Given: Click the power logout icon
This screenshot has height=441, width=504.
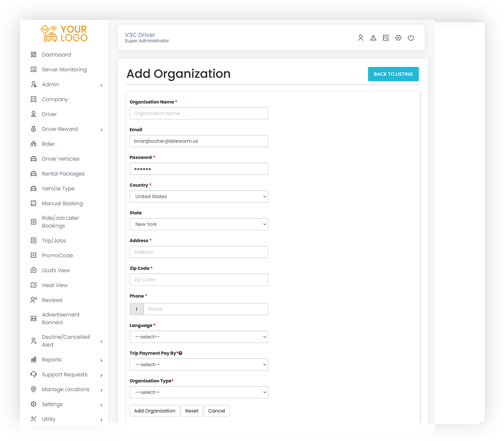Looking at the screenshot, I should [x=411, y=38].
